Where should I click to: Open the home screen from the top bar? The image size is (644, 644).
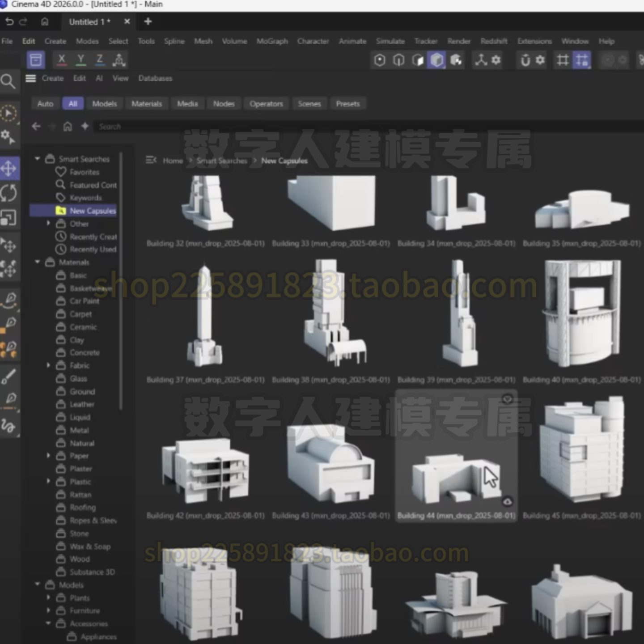click(45, 21)
